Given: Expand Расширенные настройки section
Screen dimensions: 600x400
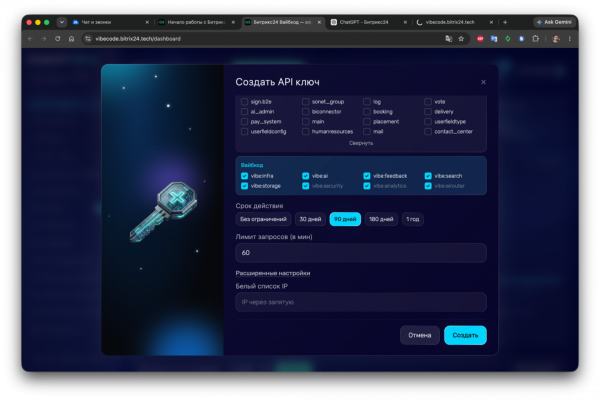Looking at the screenshot, I should coord(273,273).
